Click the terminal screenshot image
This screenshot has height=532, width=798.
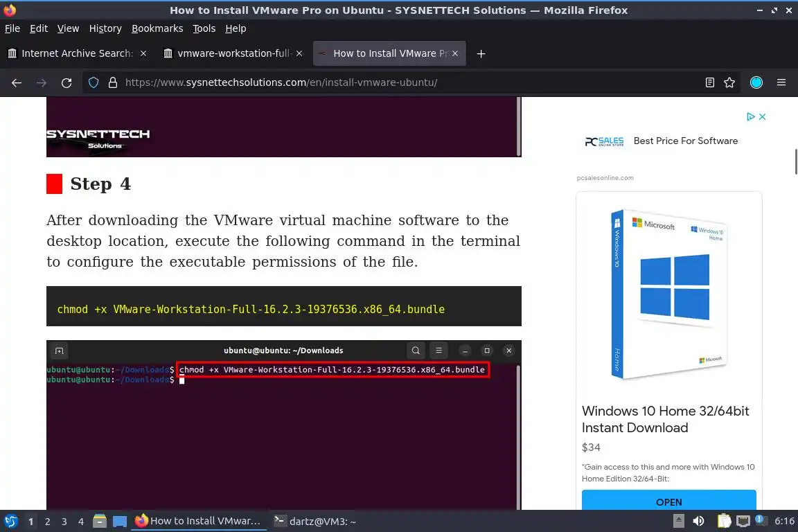(x=283, y=425)
